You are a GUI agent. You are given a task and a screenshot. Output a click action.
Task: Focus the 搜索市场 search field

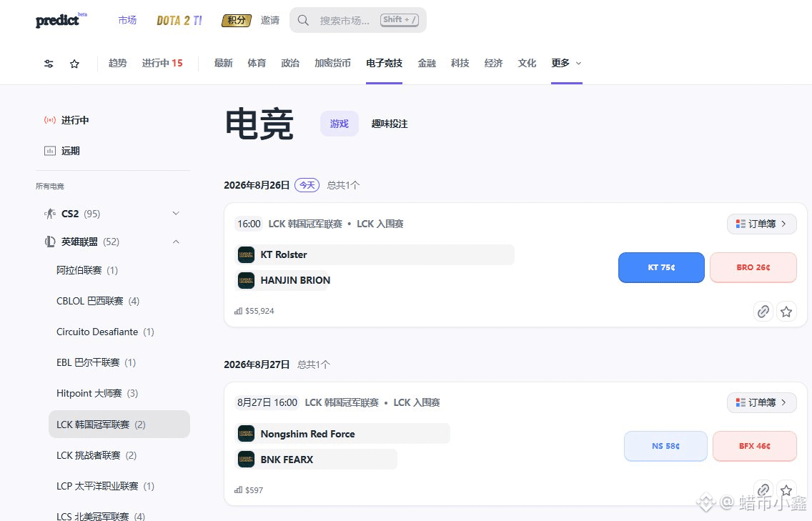pyautogui.click(x=358, y=20)
